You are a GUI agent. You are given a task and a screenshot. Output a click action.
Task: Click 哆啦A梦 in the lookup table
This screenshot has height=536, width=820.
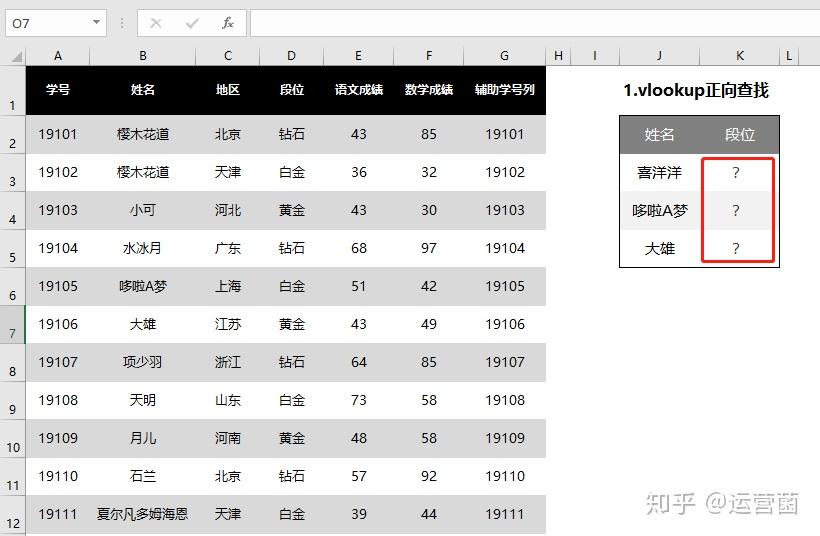pos(659,211)
